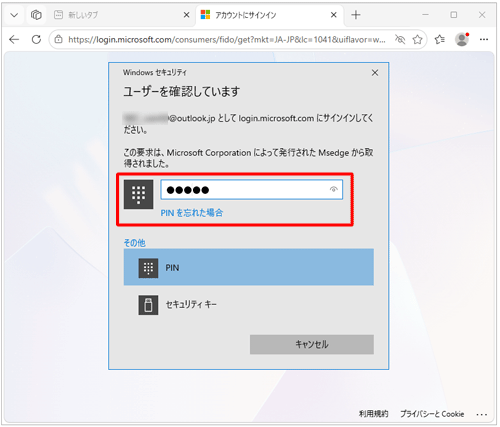Click the キャンセル button

(x=312, y=344)
